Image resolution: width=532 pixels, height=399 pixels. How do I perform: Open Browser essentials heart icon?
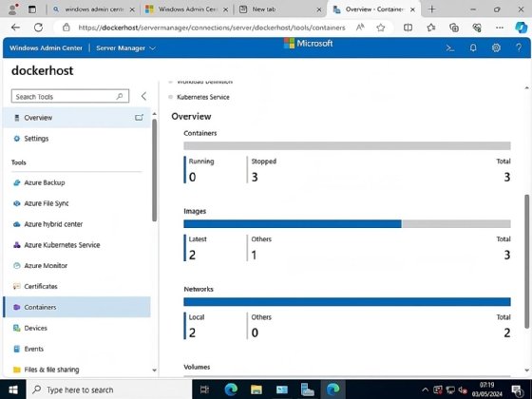pyautogui.click(x=477, y=28)
